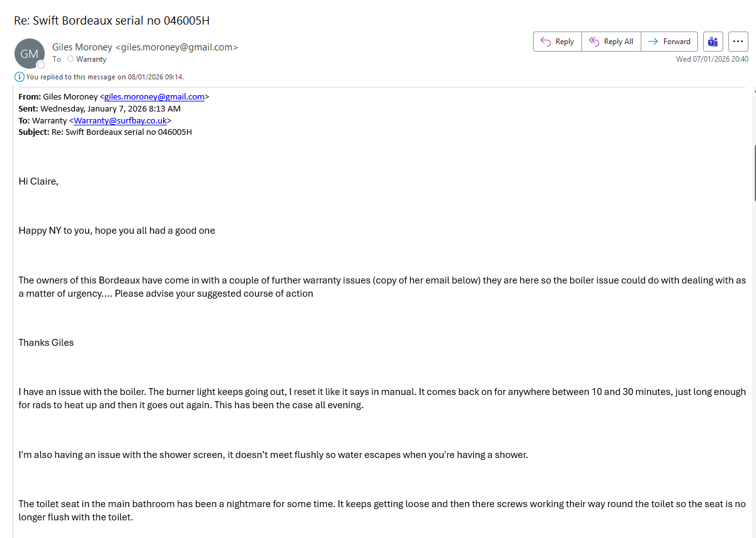Click the Reply All double-arrow icon

tap(593, 42)
